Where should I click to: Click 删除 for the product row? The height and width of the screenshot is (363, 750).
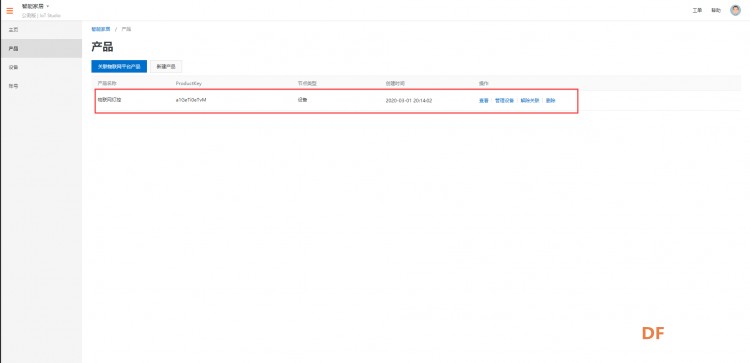click(551, 101)
